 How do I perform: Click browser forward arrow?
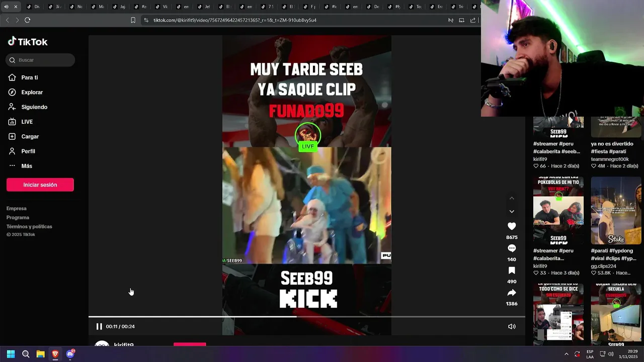tap(17, 20)
